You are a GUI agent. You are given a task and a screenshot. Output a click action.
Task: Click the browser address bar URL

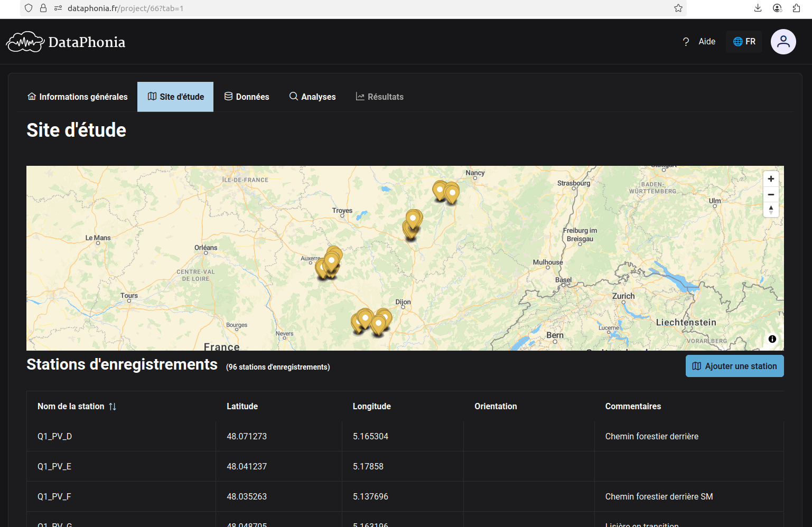[x=125, y=8]
